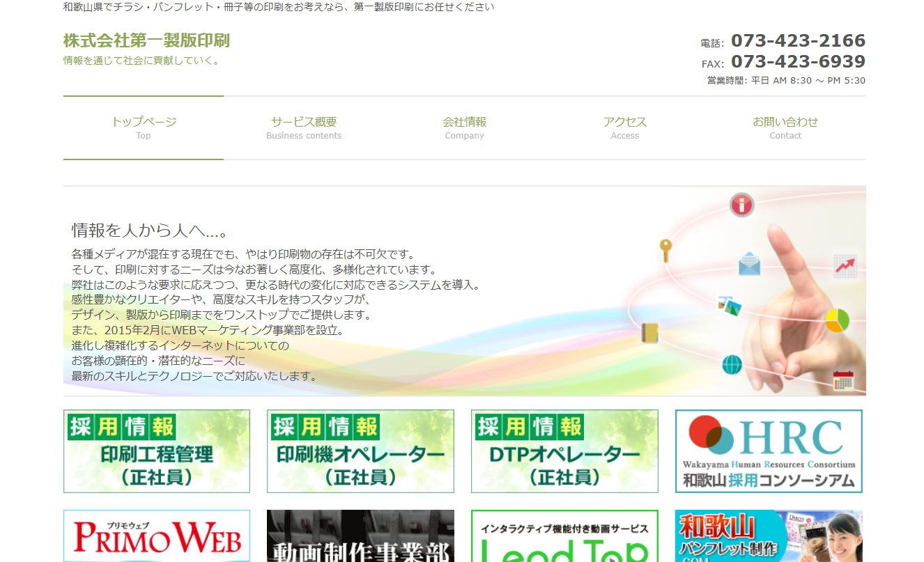Click the landscape photos icon

(729, 306)
